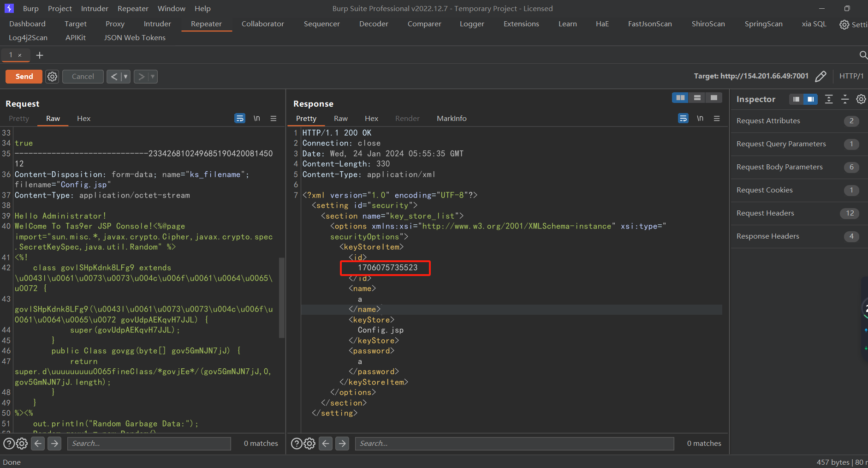Select top-bottom layout view
The width and height of the screenshot is (868, 468).
tap(697, 98)
